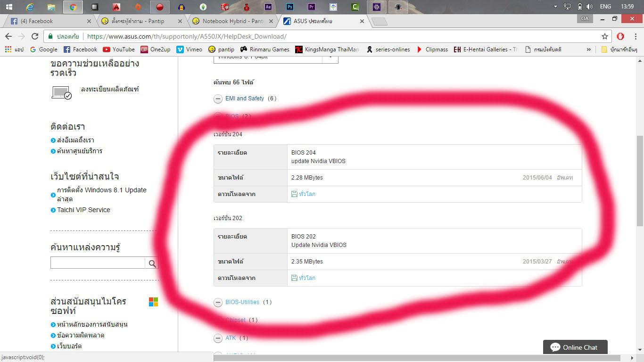Open the Google bookmark
The height and width of the screenshot is (362, 644).
pyautogui.click(x=43, y=49)
